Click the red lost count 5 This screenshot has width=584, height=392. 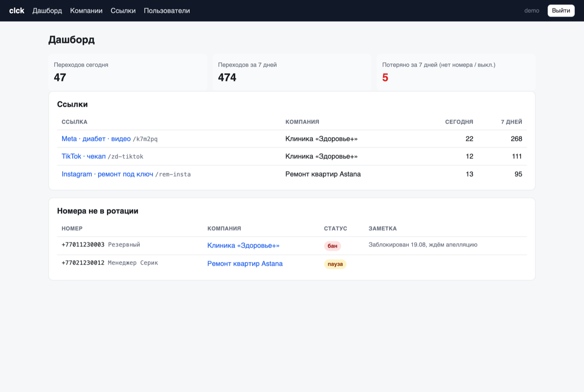click(385, 78)
